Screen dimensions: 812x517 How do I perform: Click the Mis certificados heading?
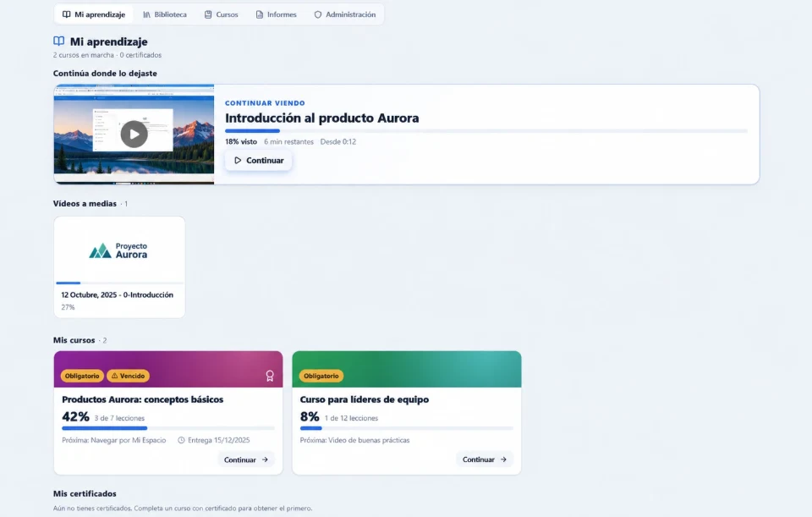click(85, 493)
